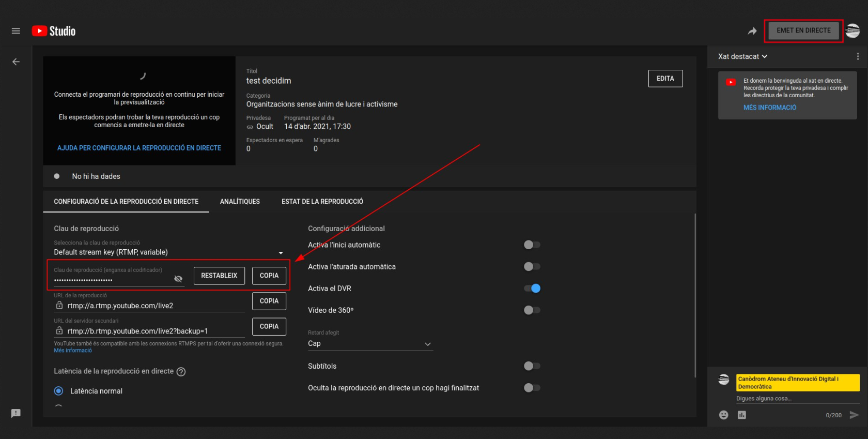Screen dimensions: 868x439
Task: Open the Analítiques tab
Action: [240, 202]
